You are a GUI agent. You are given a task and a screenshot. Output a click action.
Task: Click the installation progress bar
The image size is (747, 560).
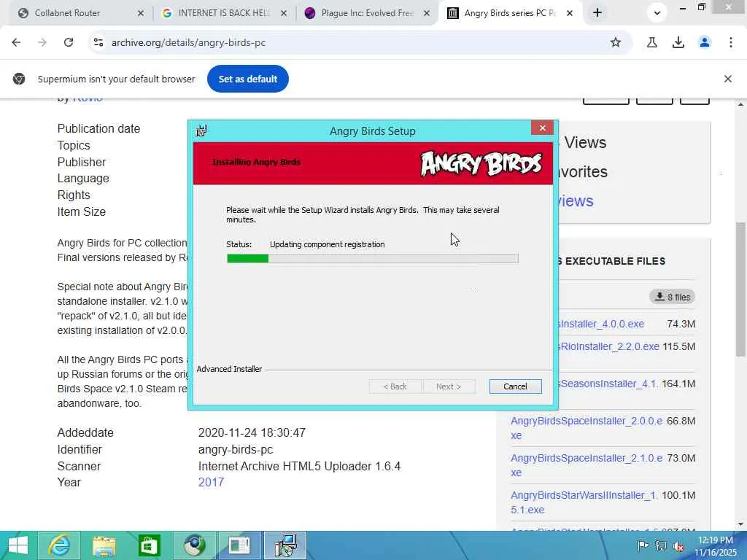(x=373, y=259)
